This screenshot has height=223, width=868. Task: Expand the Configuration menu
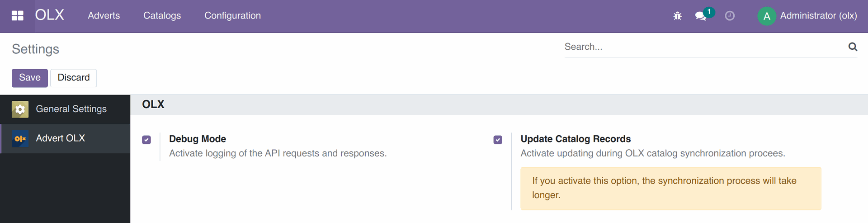pyautogui.click(x=232, y=16)
